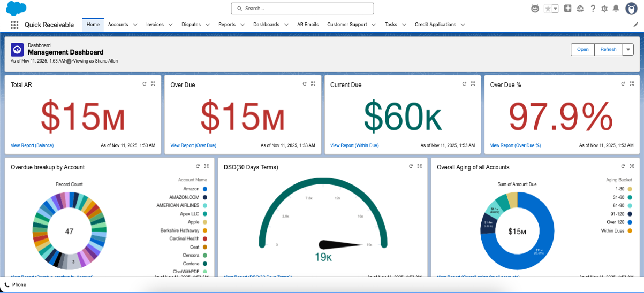Go to the Home tab
Viewport: 644px width, 293px height.
point(93,25)
